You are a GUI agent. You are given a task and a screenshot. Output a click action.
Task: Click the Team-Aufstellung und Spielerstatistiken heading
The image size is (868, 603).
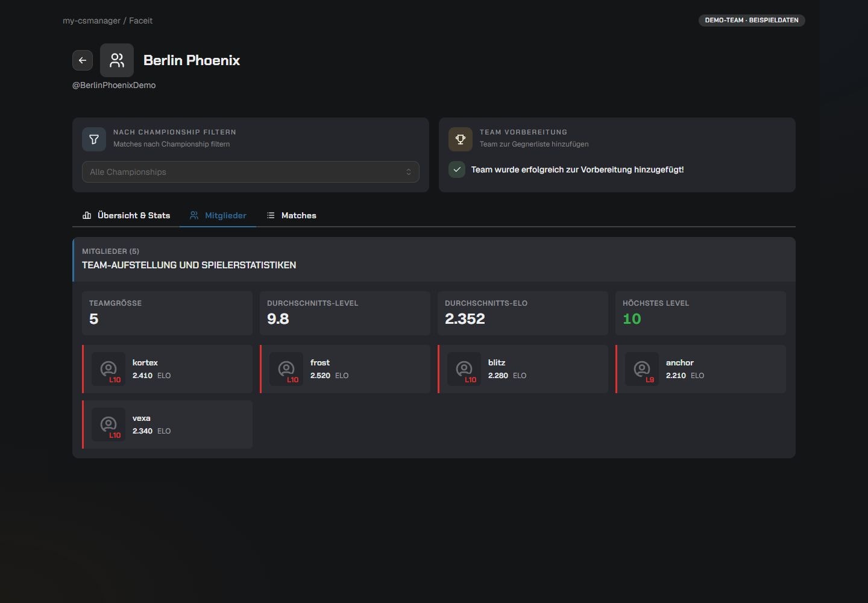click(189, 265)
